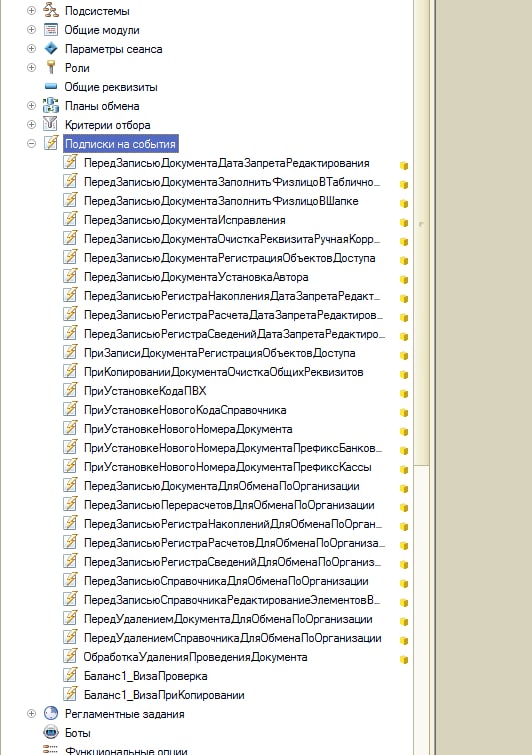Click the Подписки на события lightning icon
Screen dimensions: 532x755
pyautogui.click(x=51, y=143)
